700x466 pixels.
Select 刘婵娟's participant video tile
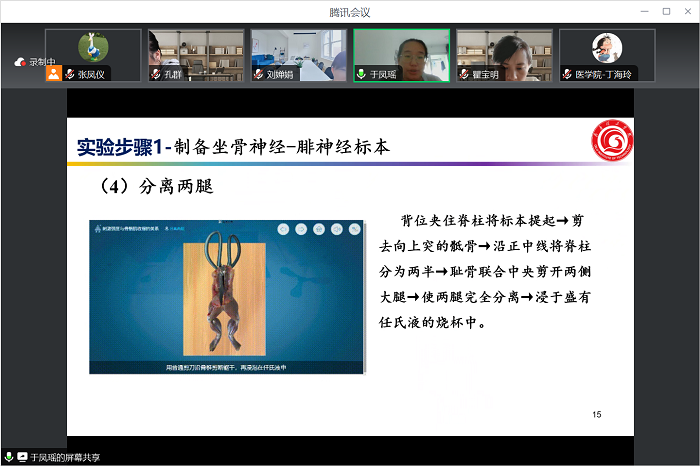pos(299,54)
